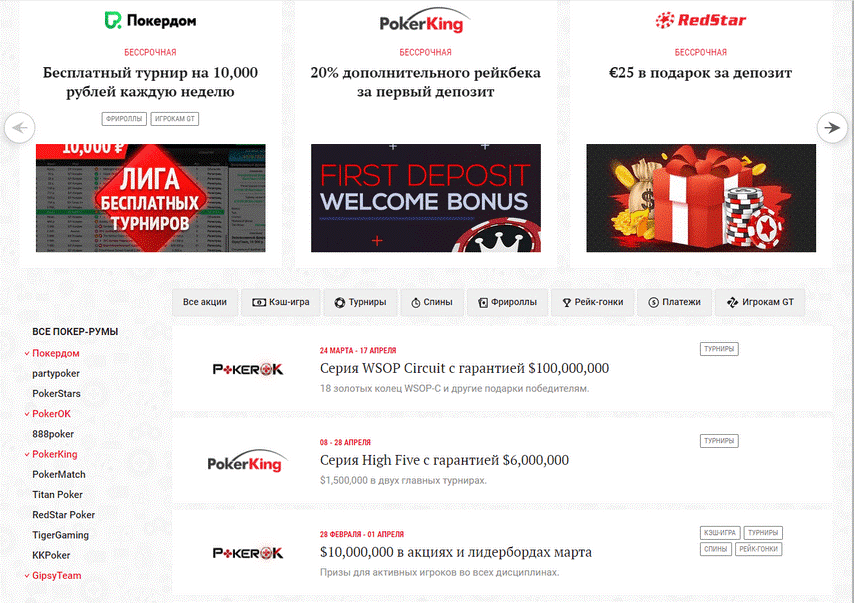Open Серия WSOP Circuit promotion link
The height and width of the screenshot is (603, 854).
coord(464,368)
